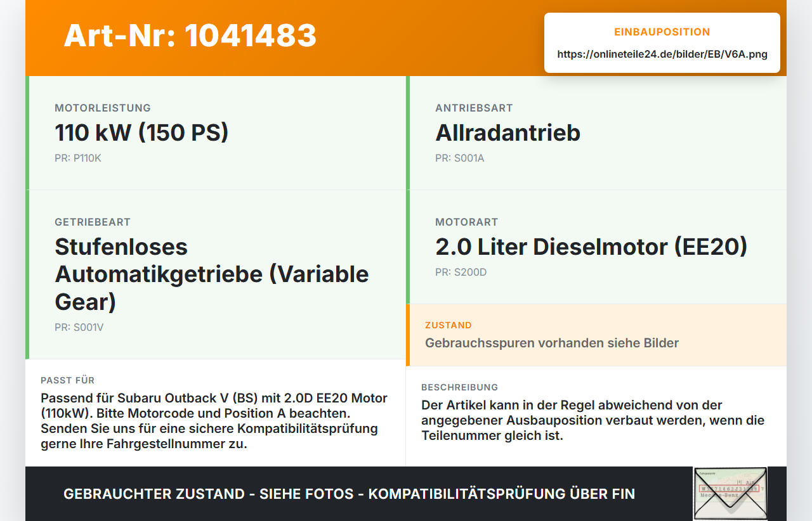
Task: Click the code PR: S001V
Action: click(x=79, y=328)
